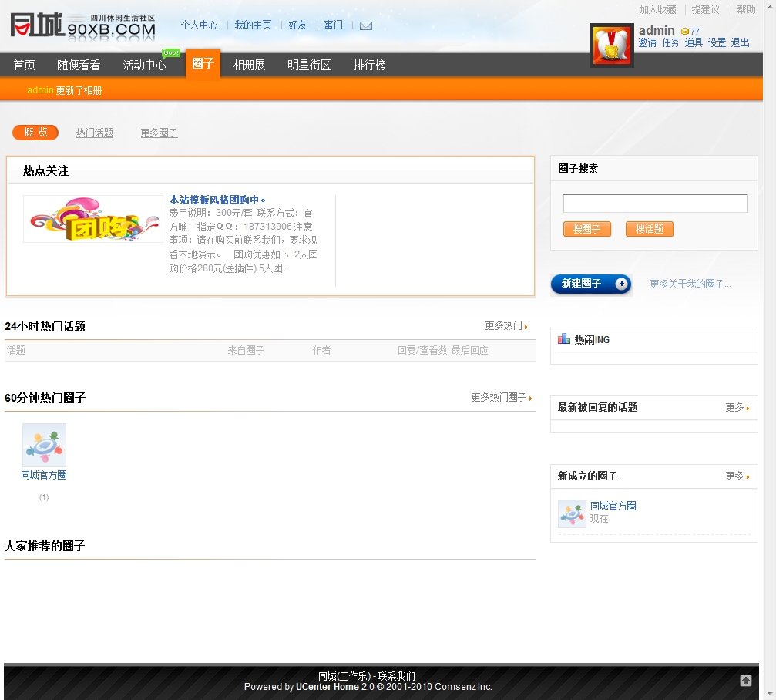Click the 搜话题 button

(x=650, y=229)
